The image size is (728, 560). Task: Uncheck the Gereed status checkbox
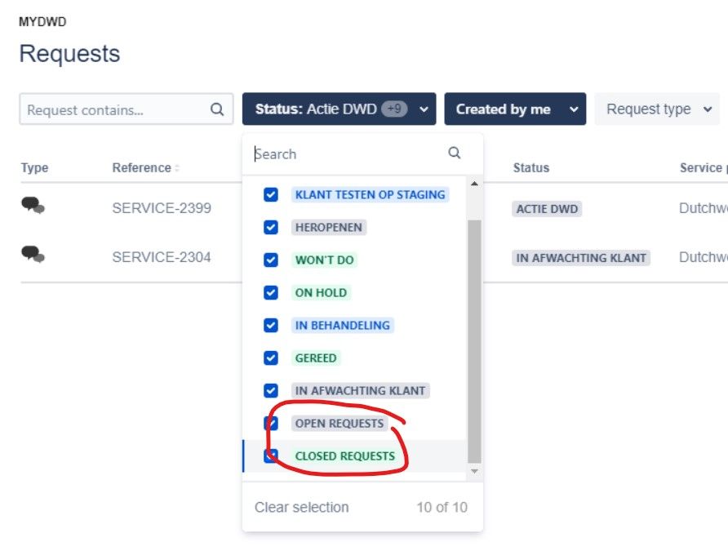coord(271,358)
